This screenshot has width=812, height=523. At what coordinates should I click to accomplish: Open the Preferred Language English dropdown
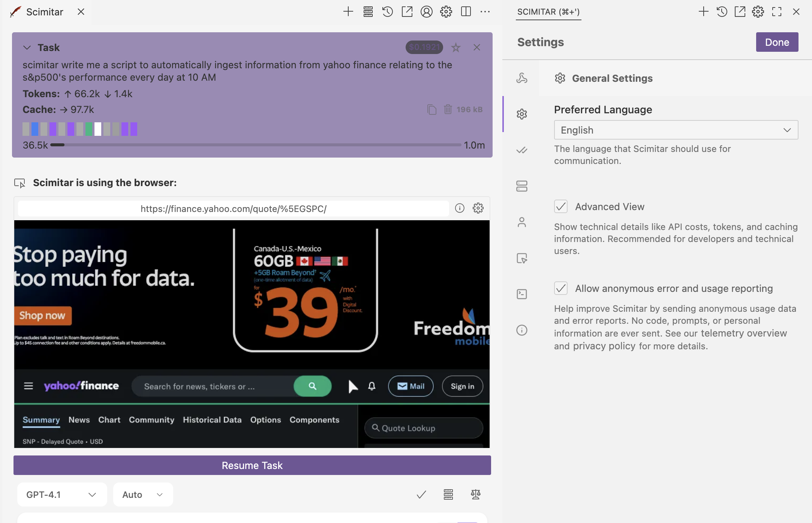pyautogui.click(x=676, y=130)
